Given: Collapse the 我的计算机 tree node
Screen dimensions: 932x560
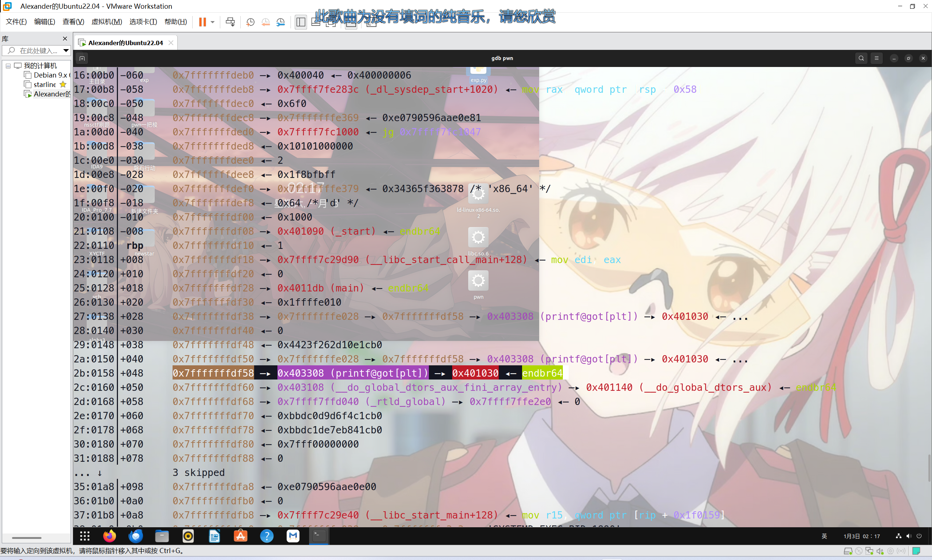Looking at the screenshot, I should [8, 65].
